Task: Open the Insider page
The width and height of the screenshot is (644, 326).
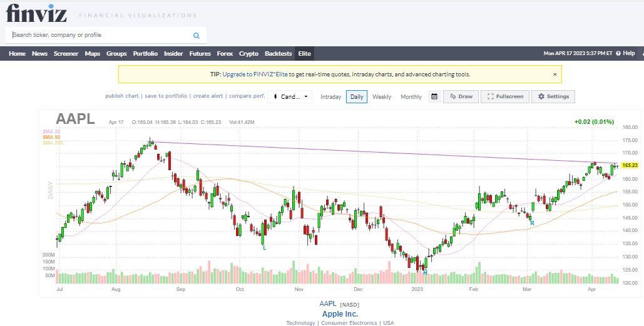Action: [x=173, y=53]
